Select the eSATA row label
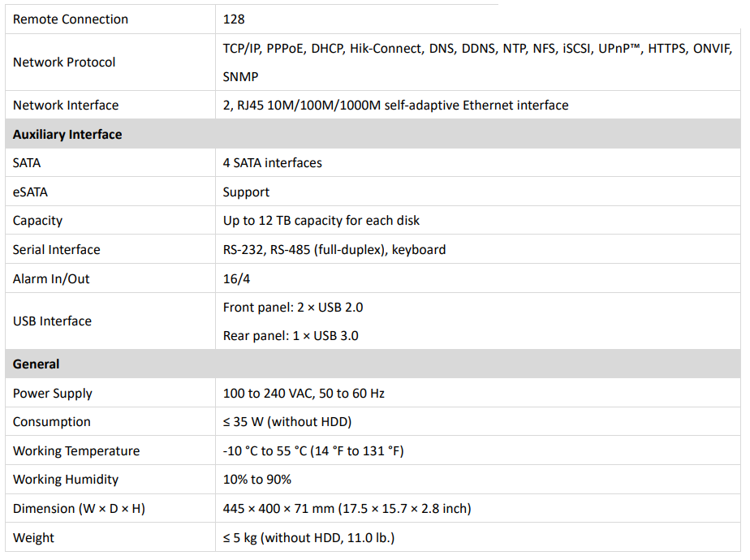 click(30, 192)
